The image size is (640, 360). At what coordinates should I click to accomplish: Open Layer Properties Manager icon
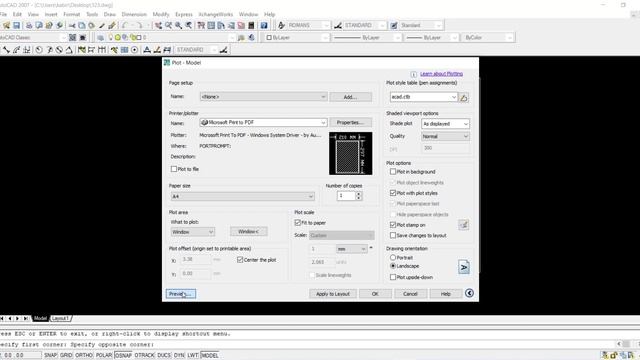(100, 38)
